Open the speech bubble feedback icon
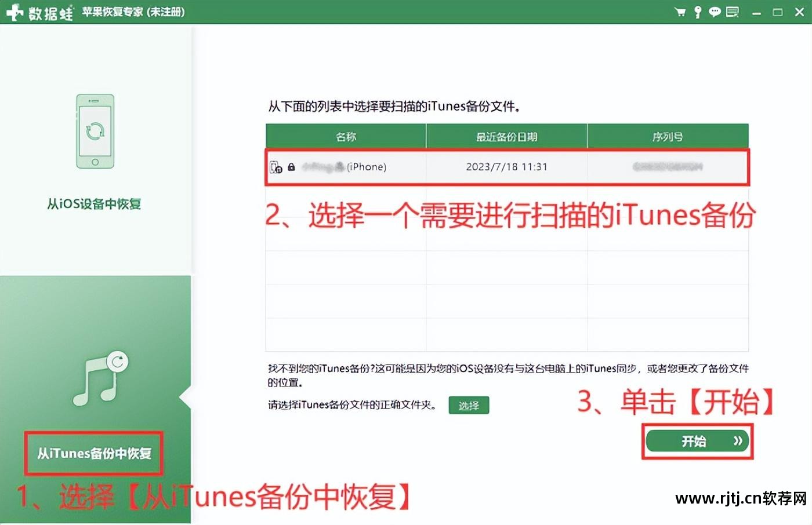This screenshot has height=525, width=812. [x=715, y=12]
